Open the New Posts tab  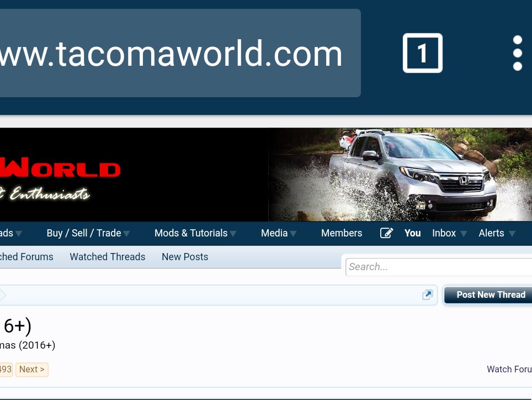185,257
